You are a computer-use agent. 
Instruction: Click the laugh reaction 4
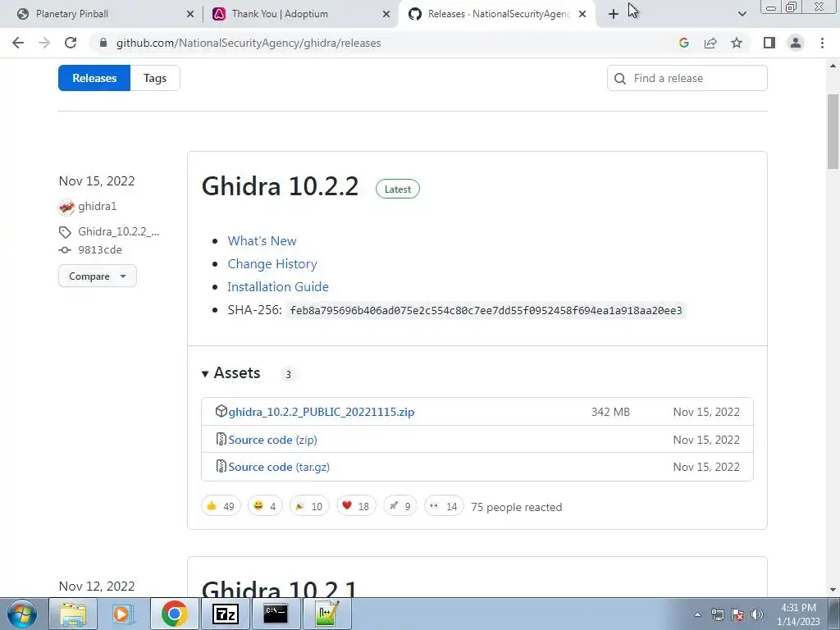pos(265,506)
